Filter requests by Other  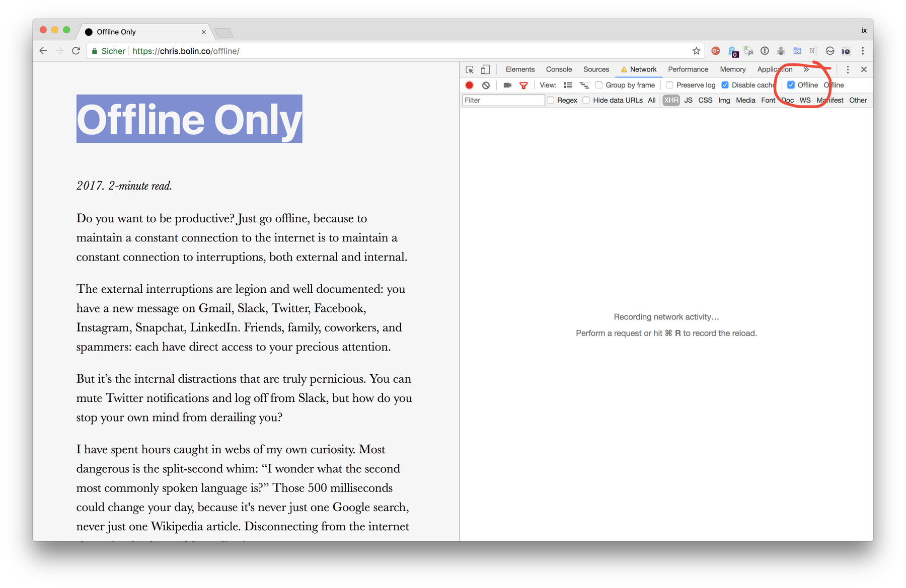tap(858, 100)
